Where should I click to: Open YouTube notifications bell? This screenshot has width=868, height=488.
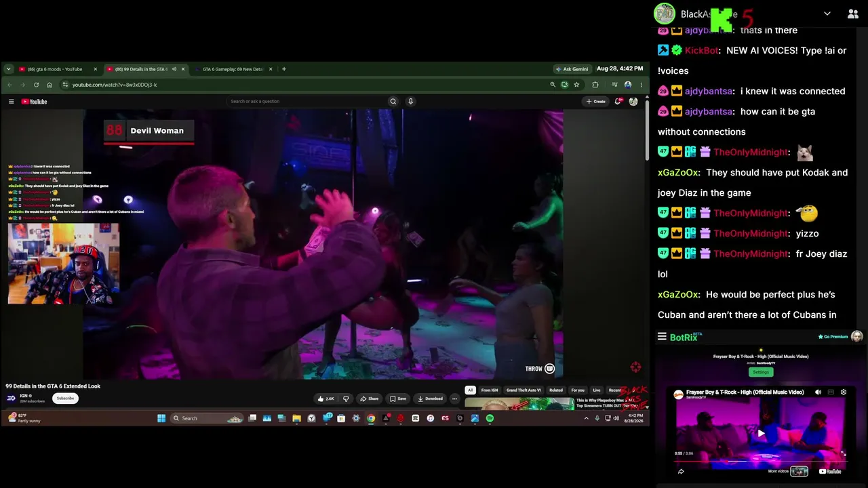(x=618, y=102)
